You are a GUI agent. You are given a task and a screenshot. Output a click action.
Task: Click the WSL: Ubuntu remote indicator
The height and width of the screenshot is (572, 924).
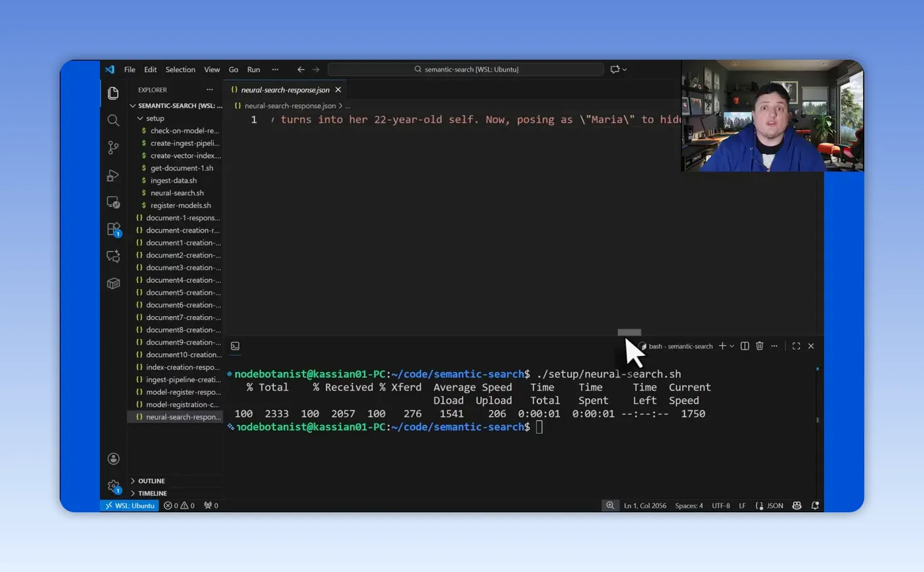(x=129, y=505)
